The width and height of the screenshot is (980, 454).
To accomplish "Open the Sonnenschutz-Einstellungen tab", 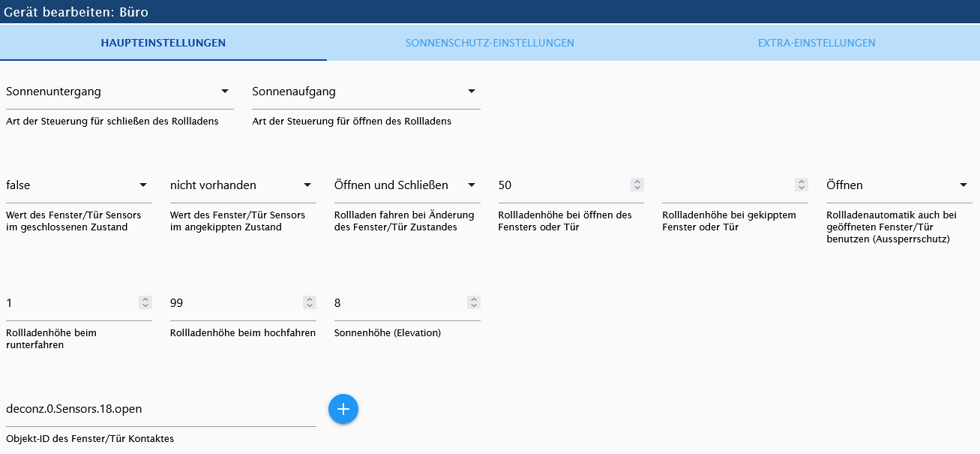I will pos(490,43).
